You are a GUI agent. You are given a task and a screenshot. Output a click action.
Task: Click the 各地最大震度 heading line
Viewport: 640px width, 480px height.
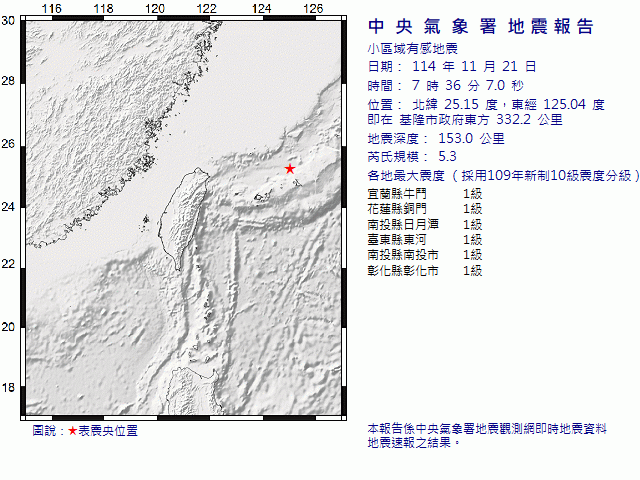coord(503,176)
